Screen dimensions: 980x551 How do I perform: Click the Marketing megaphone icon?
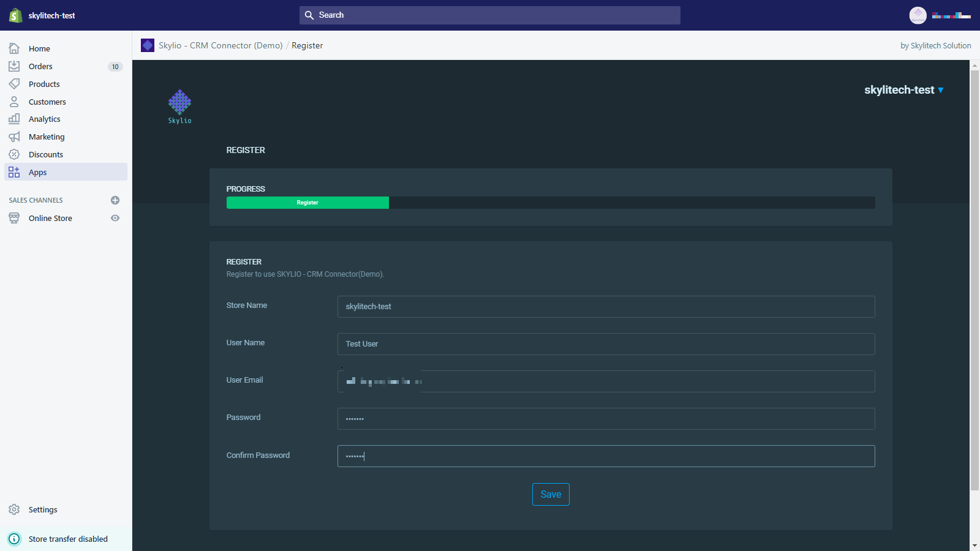coord(14,137)
